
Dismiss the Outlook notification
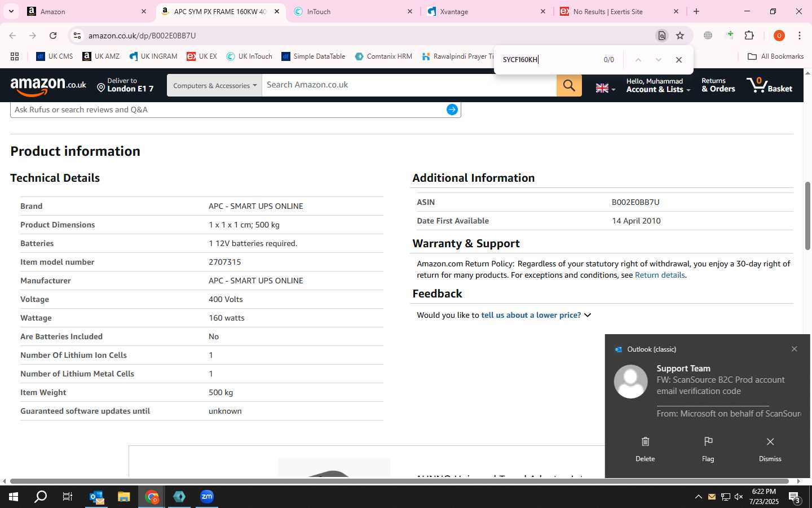[770, 449]
